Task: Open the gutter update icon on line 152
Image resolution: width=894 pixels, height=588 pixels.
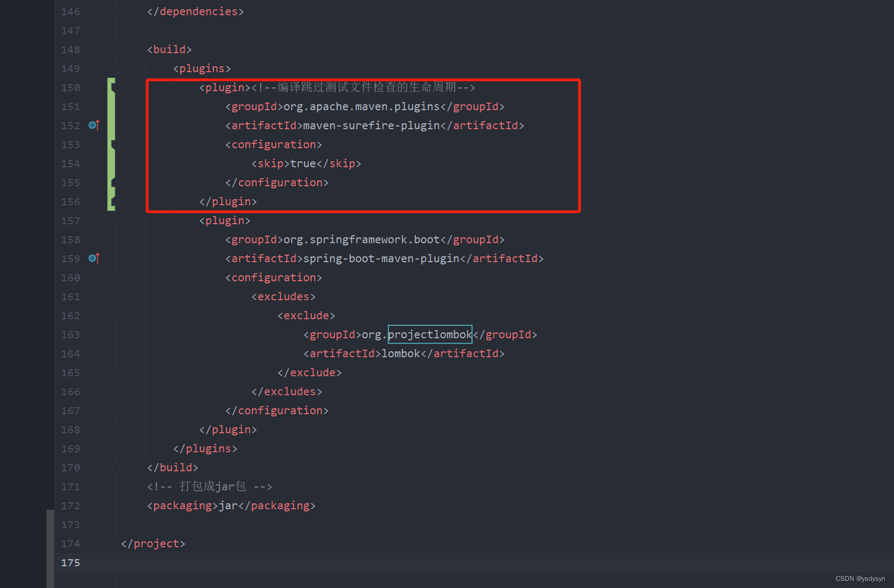Action: click(x=94, y=125)
